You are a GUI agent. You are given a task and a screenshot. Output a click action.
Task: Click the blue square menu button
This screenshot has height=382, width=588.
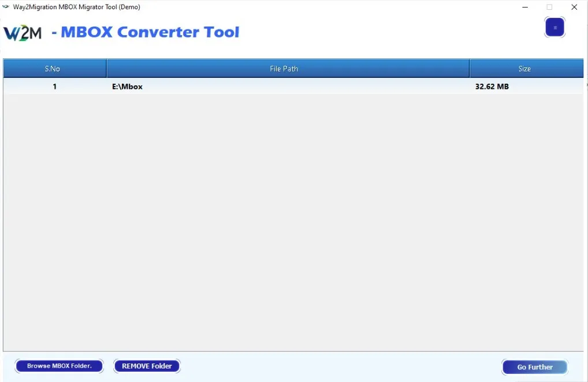554,27
